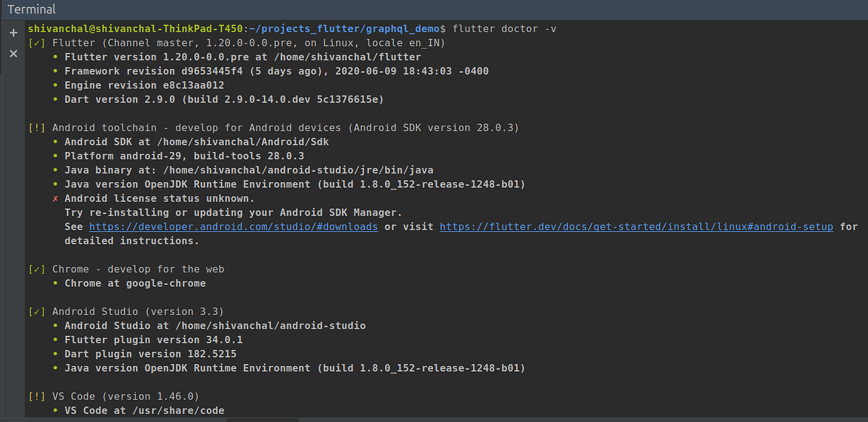The image size is (868, 422).
Task: Click the warning mark beside VS Code entry
Action: (37, 397)
